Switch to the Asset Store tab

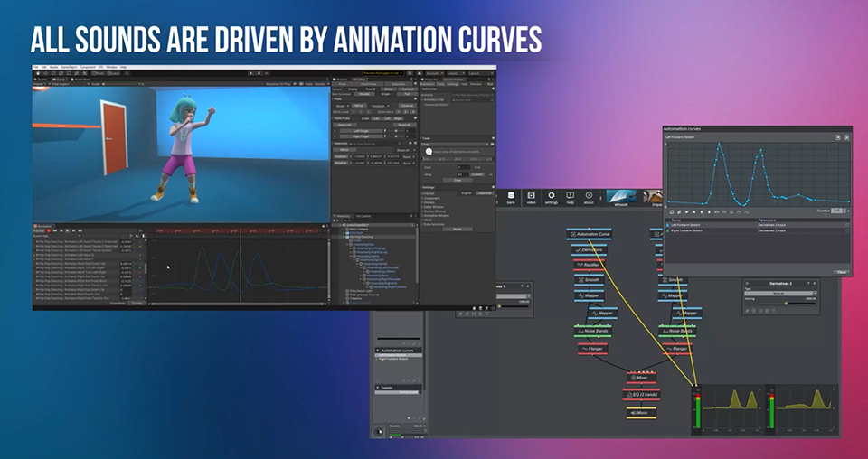pos(80,80)
